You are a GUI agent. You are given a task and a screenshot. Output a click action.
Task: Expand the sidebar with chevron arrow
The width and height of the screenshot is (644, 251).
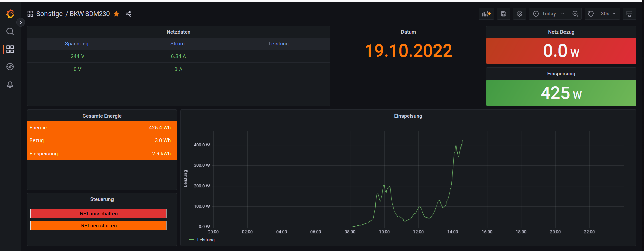pyautogui.click(x=21, y=22)
